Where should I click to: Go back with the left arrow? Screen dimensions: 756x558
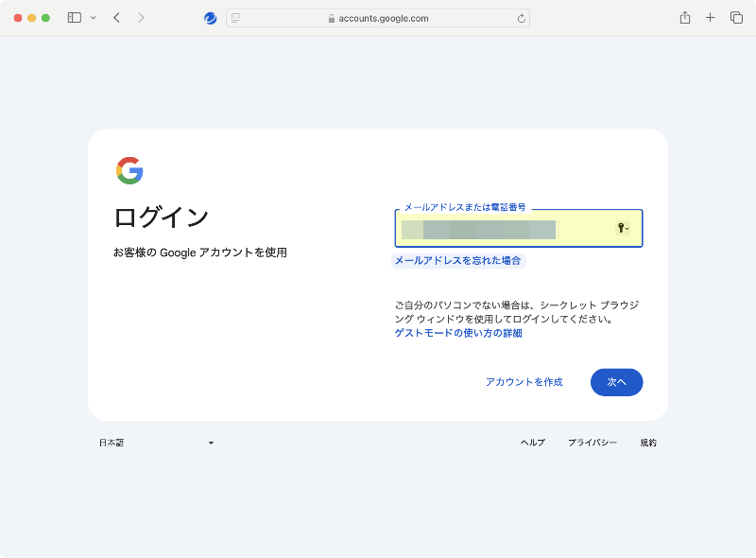click(x=116, y=18)
